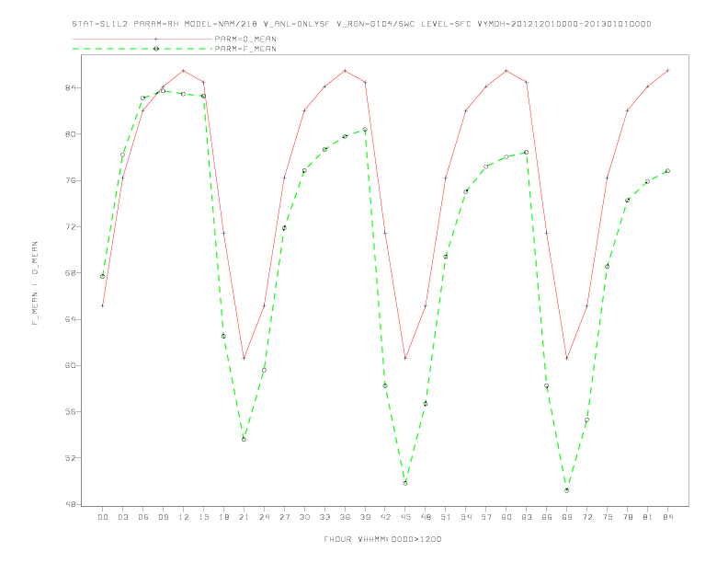Click the chart title starting STAT=SL1L2
728x563 pixels.
click(x=361, y=24)
